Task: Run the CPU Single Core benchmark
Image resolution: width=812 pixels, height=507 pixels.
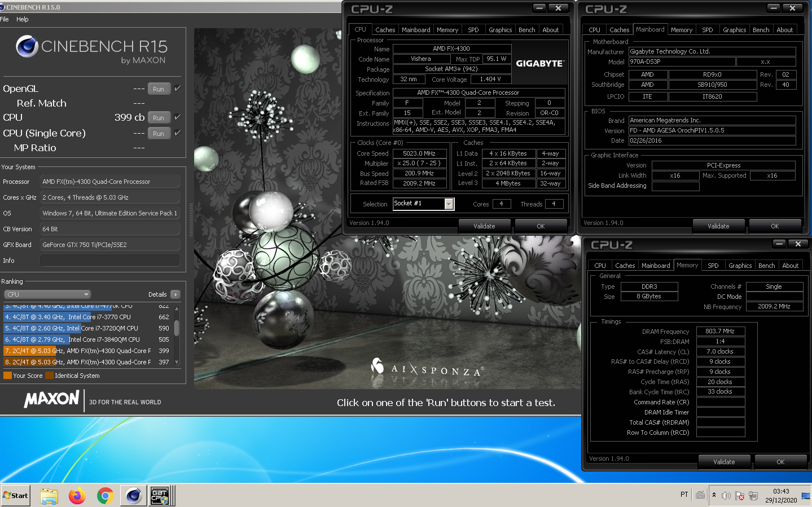Action: coord(159,134)
